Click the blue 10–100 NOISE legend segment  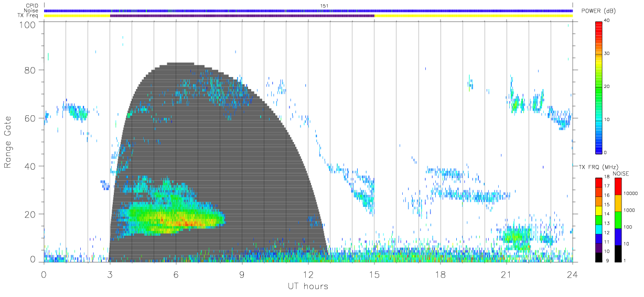[x=617, y=236]
